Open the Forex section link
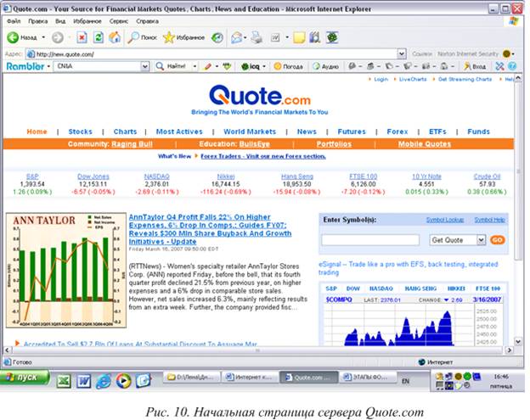This screenshot has height=420, width=530. (x=397, y=132)
